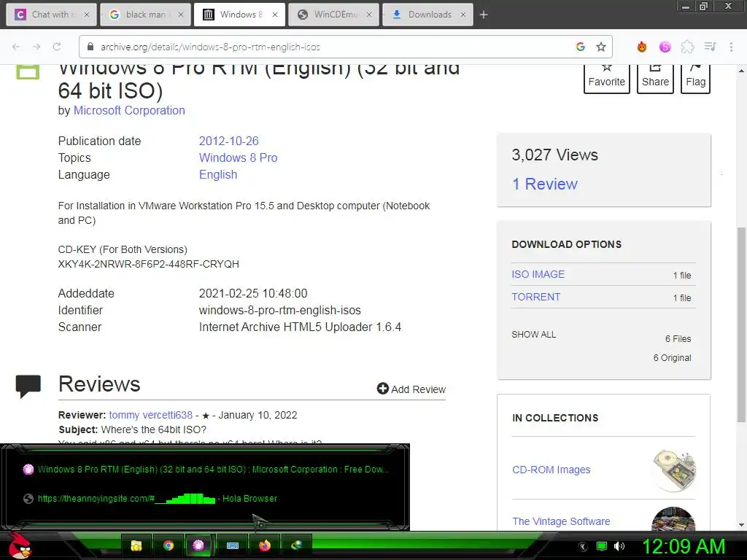Click the Google icon in the address bar

[580, 47]
